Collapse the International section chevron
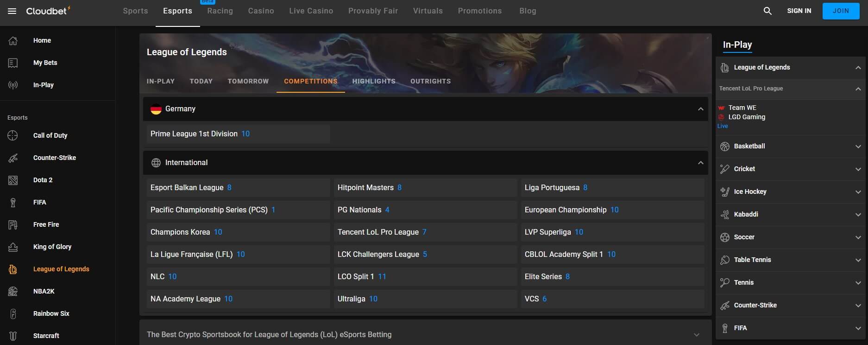Screen dimensions: 868x345 pyautogui.click(x=700, y=163)
